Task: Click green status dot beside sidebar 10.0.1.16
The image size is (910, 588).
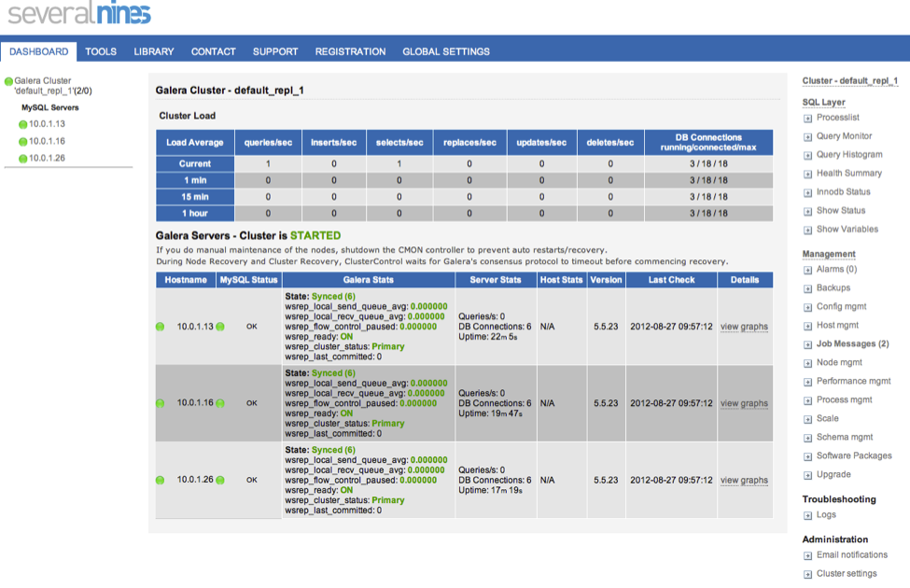Action: [22, 142]
